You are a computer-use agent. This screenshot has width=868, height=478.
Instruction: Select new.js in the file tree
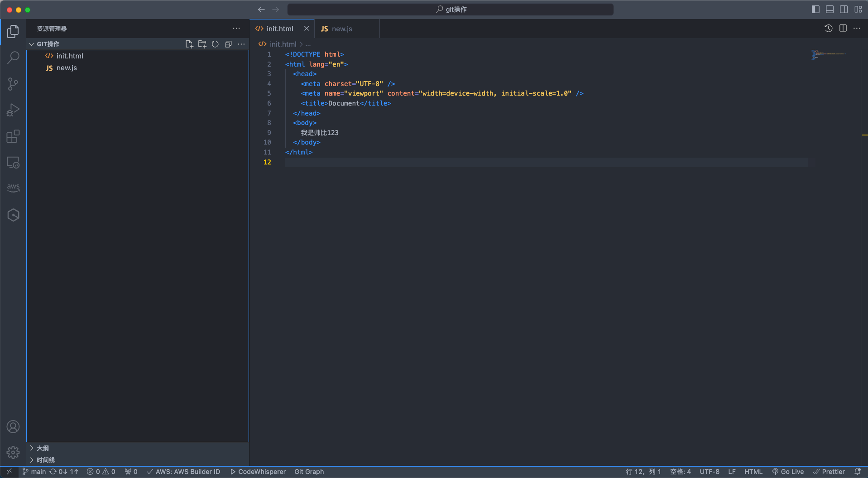click(x=138, y=68)
